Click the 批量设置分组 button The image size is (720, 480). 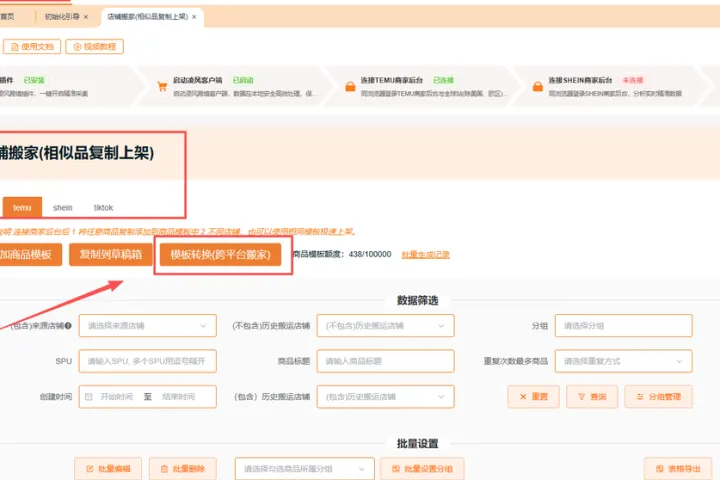coord(422,469)
